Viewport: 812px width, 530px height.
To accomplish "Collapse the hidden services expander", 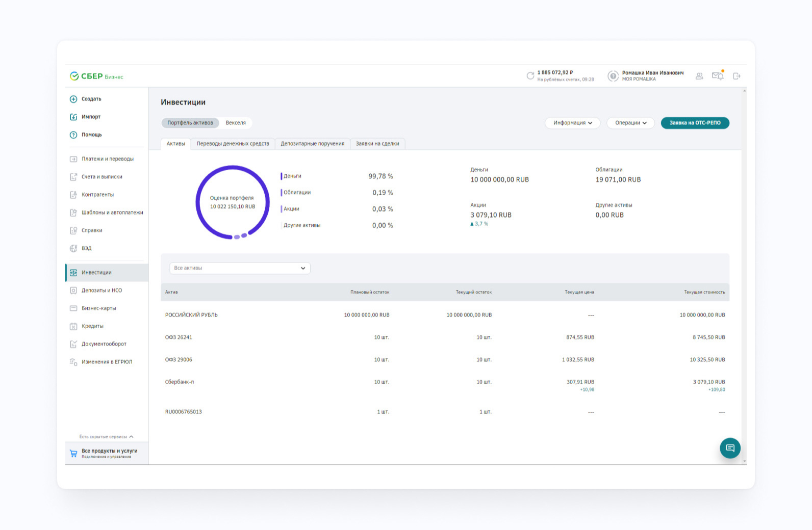I will click(x=106, y=437).
